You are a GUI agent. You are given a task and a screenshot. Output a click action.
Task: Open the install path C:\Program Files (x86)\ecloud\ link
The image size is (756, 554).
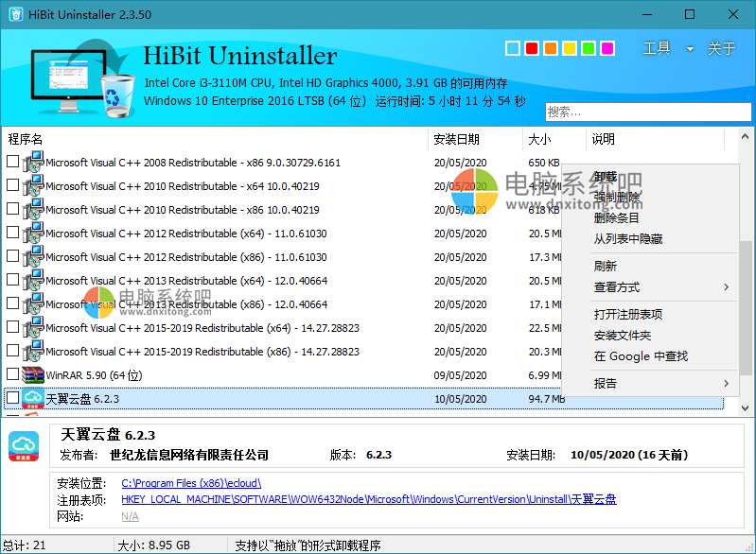(x=191, y=483)
